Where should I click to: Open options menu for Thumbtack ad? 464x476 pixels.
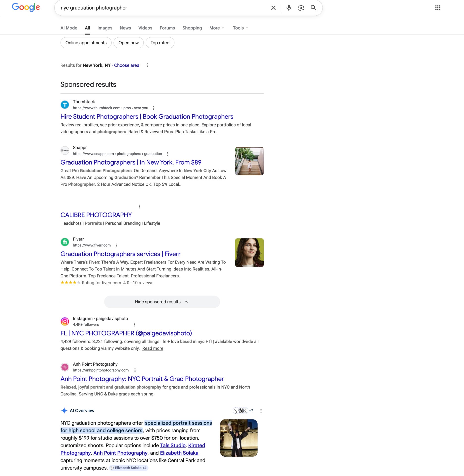point(153,108)
